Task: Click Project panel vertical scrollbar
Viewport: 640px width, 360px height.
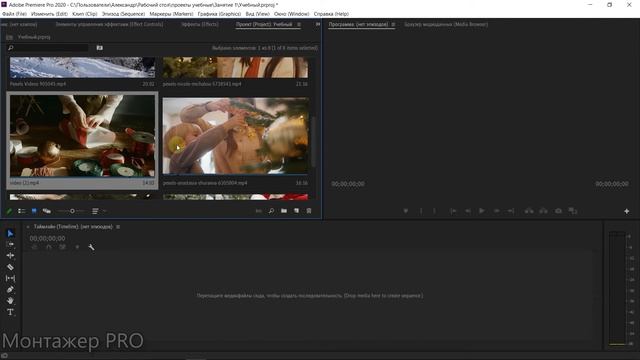Action: (313, 142)
